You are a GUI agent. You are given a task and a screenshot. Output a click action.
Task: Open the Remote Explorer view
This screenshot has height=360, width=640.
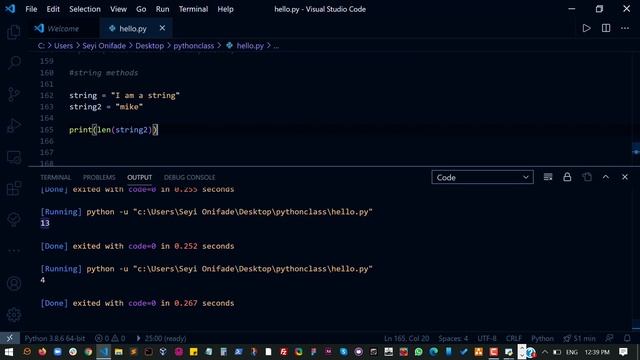(14, 157)
